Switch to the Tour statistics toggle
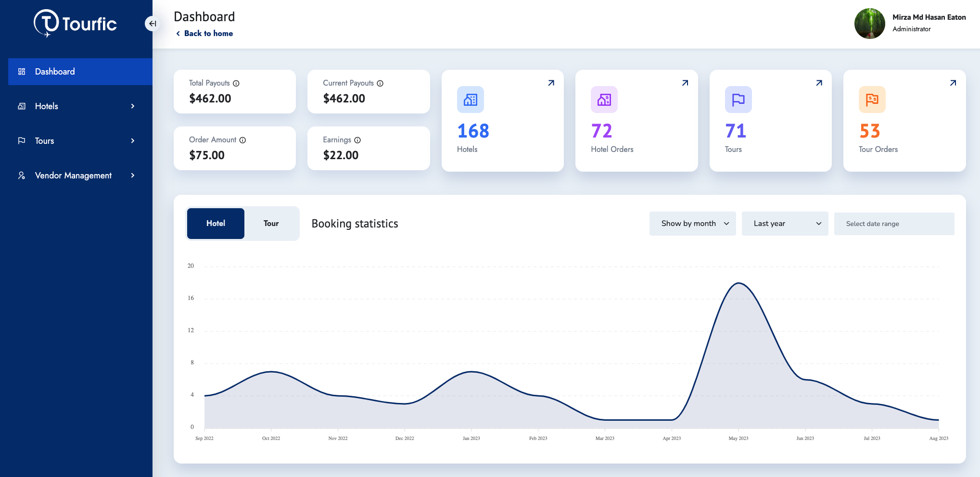The image size is (980, 477). tap(271, 223)
